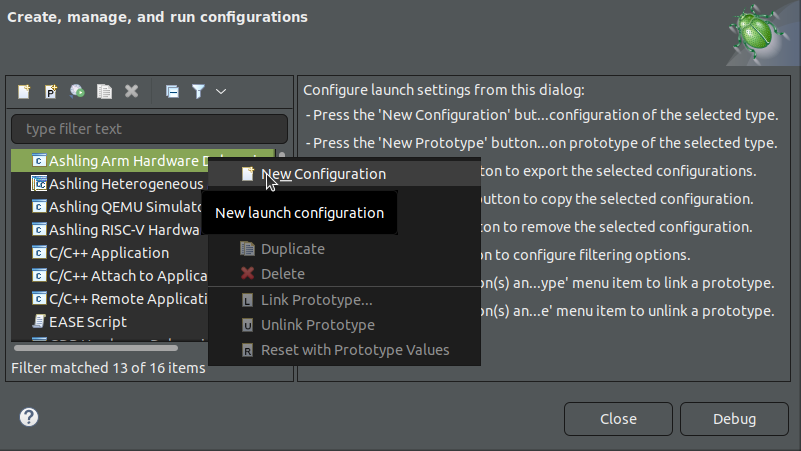The image size is (801, 451).
Task: Click the Collapse All toolbar icon
Action: [x=172, y=91]
